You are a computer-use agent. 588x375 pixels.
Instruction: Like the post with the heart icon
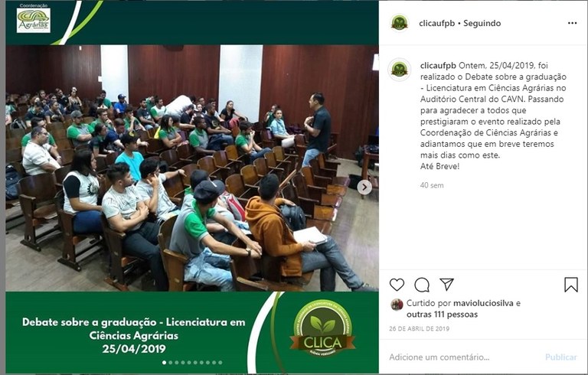[x=397, y=285]
